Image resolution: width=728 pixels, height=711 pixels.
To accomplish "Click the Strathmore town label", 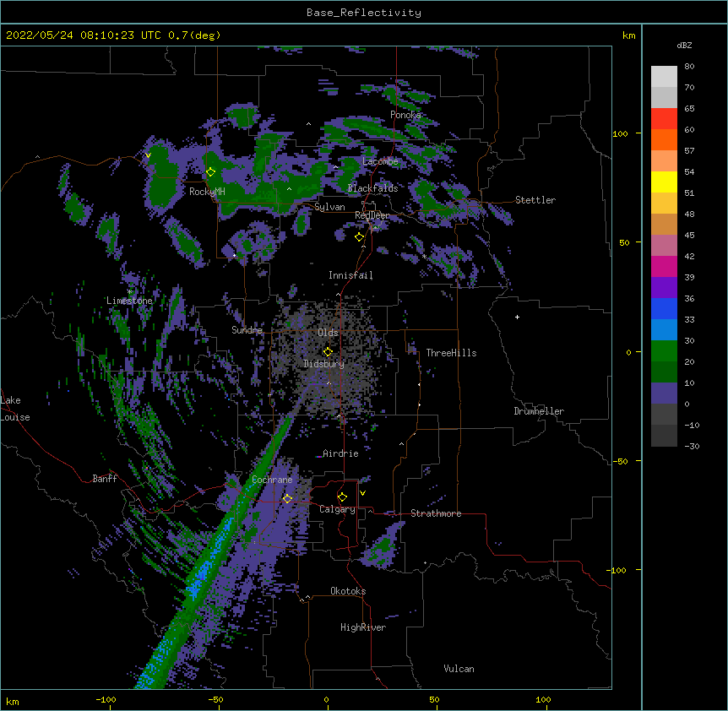I will coord(436,513).
